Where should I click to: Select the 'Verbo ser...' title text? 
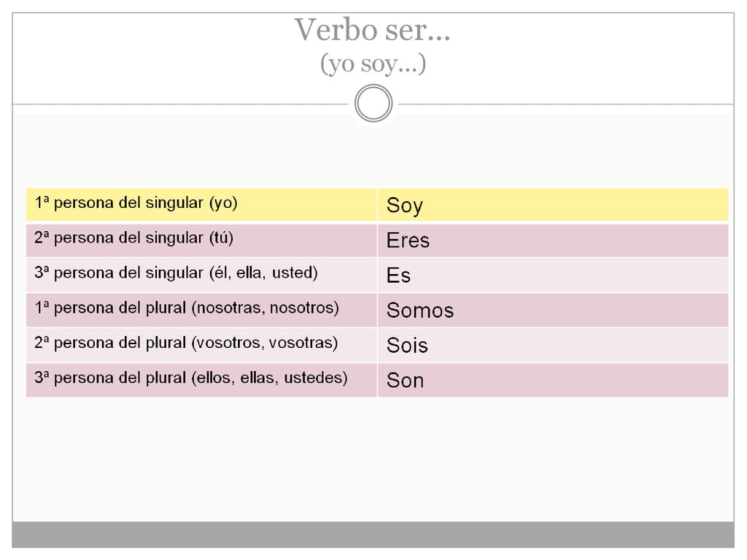pyautogui.click(x=372, y=30)
